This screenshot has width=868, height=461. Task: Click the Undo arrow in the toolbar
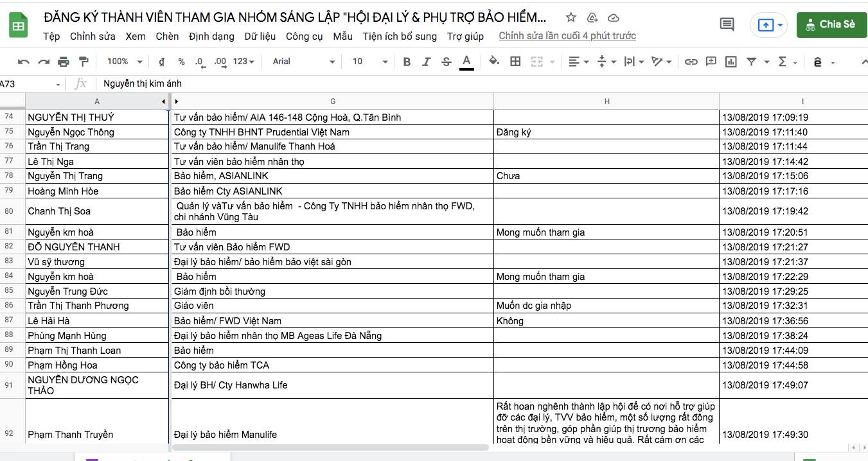24,62
